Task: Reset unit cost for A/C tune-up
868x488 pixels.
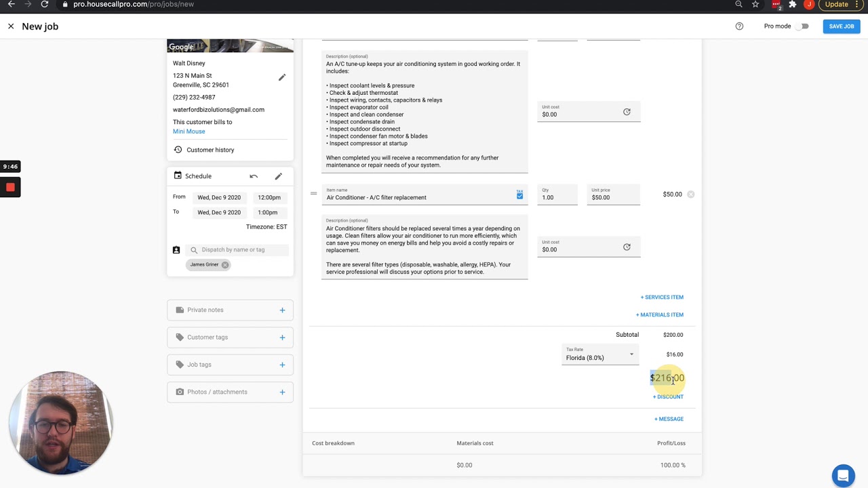Action: pos(627,112)
